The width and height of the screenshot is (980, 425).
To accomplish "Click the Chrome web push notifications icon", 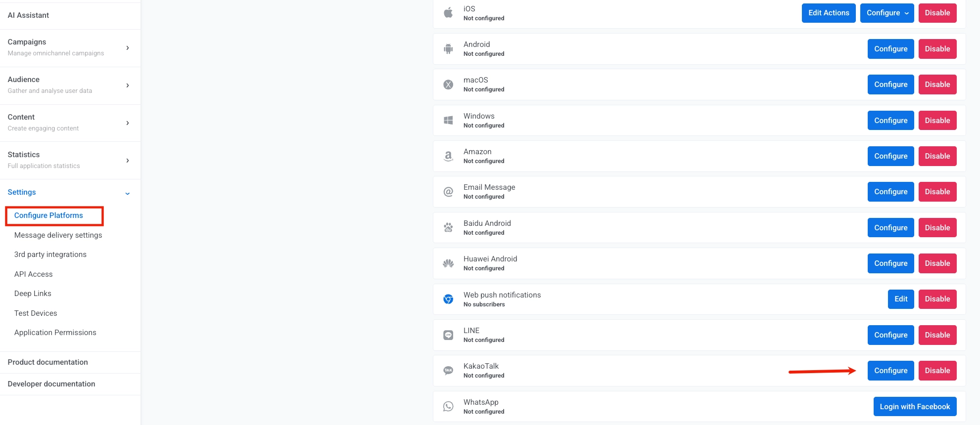I will pos(448,299).
